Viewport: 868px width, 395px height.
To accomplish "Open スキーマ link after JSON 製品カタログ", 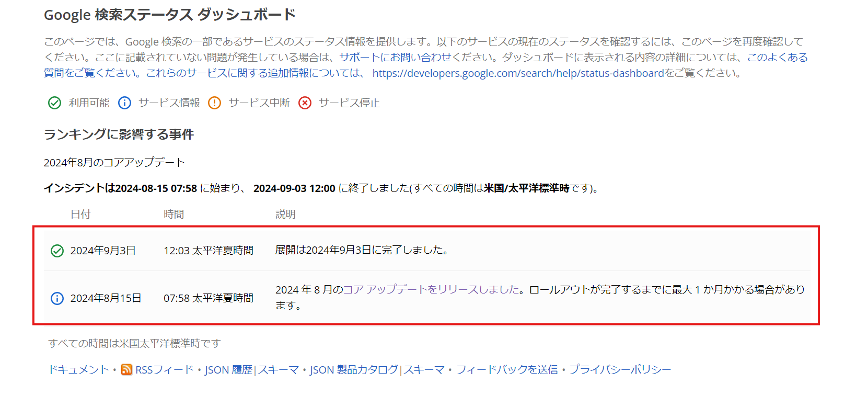I will [x=424, y=370].
